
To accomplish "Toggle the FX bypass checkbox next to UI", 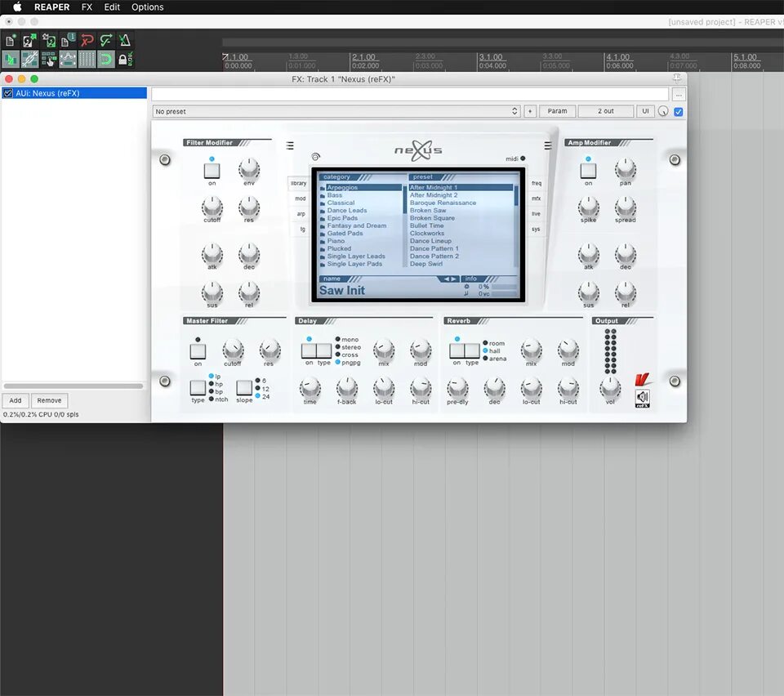I will [x=679, y=111].
